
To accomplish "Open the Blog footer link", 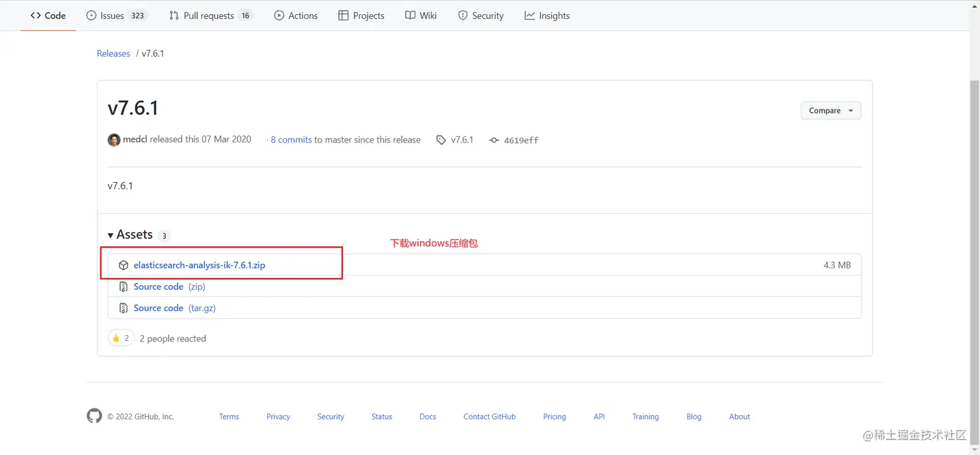I will pyautogui.click(x=694, y=417).
